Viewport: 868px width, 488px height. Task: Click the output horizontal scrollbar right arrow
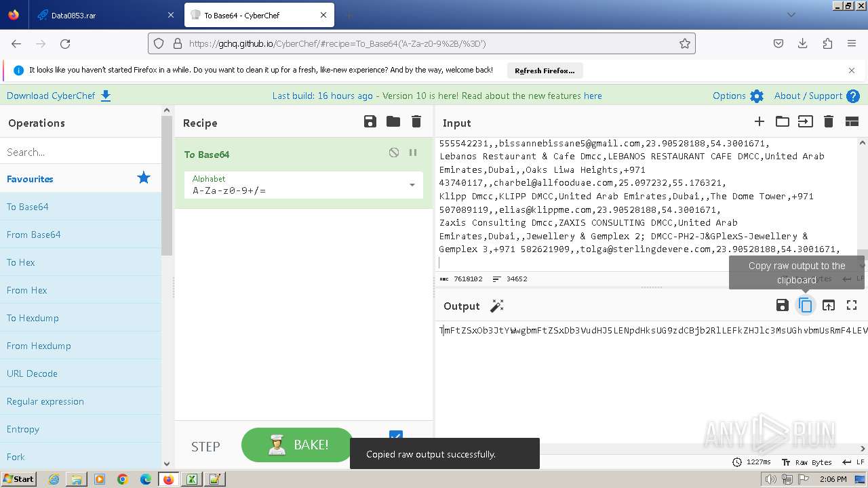pos(863,449)
